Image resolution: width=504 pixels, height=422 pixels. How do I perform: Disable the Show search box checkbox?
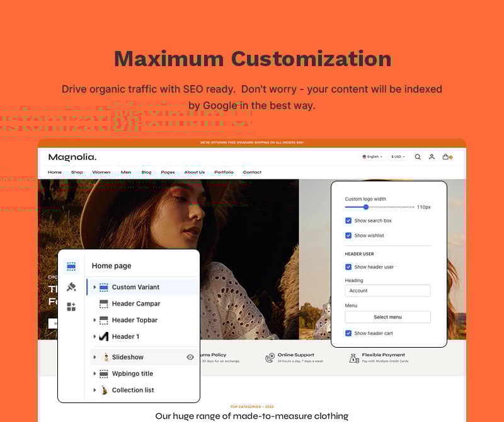point(348,221)
